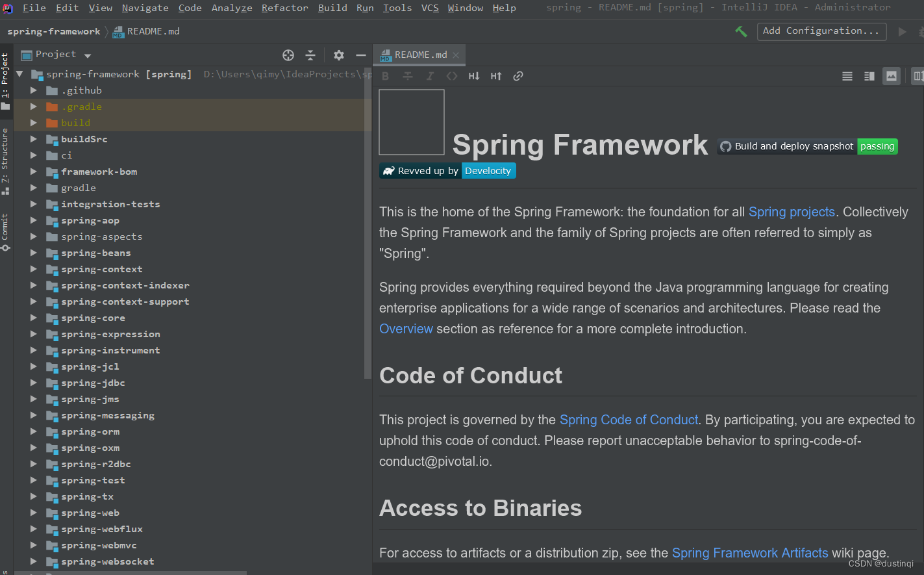Open the Commit tool window stripe
This screenshot has width=924, height=575.
[5, 233]
